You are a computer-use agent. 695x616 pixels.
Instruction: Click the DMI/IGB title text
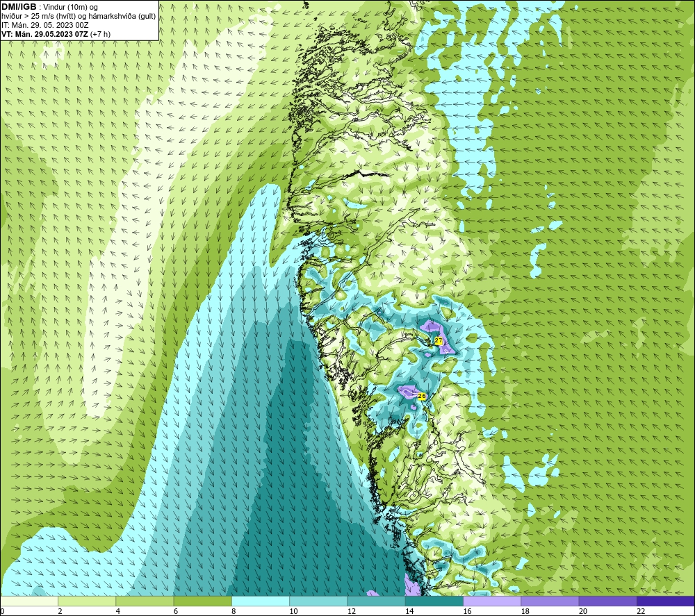coord(19,7)
